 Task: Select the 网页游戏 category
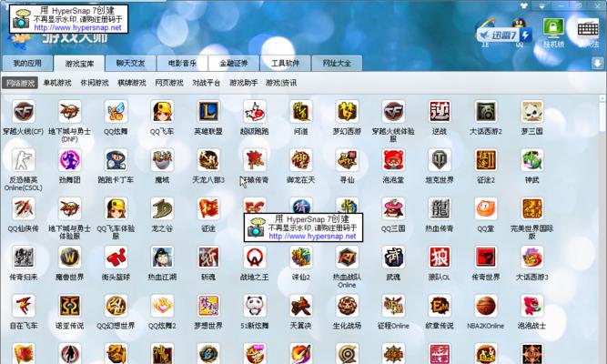(168, 83)
